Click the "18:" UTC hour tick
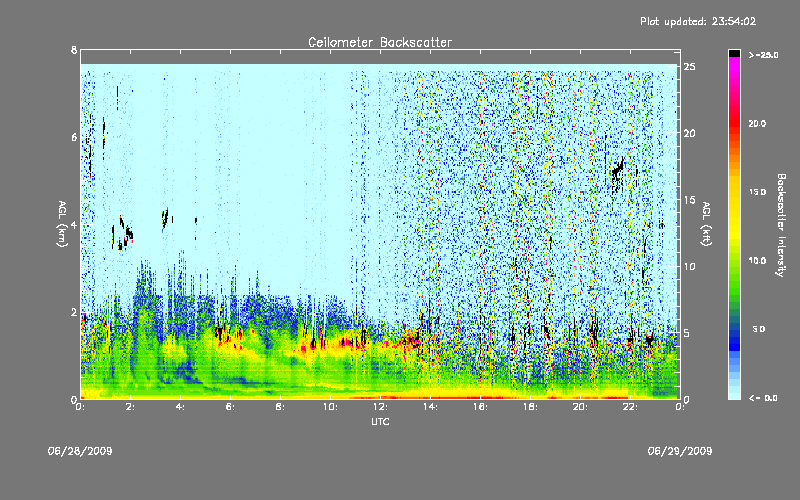The height and width of the screenshot is (500, 800). click(x=530, y=407)
